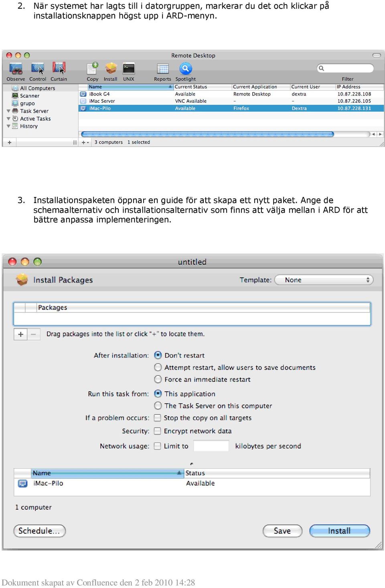
Task: Select Active Tasks in sidebar
Action: tap(35, 119)
